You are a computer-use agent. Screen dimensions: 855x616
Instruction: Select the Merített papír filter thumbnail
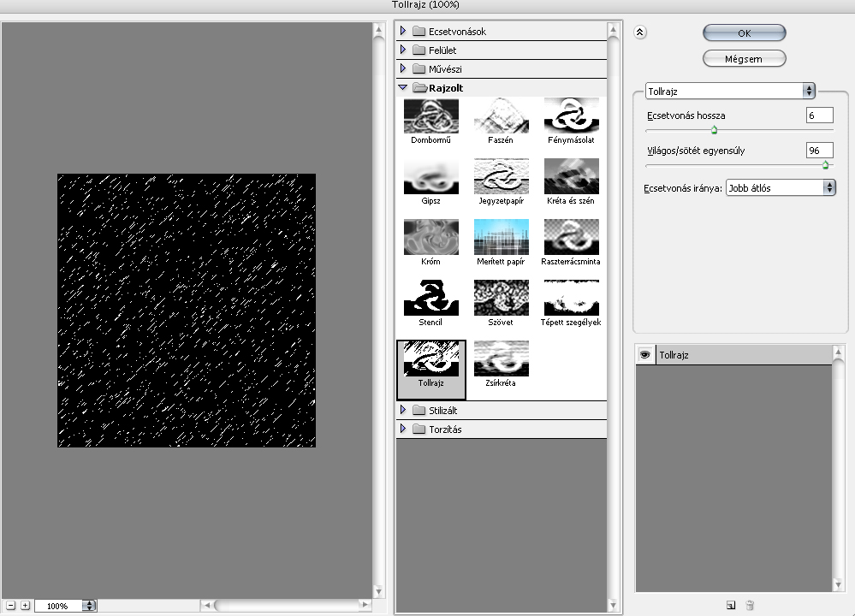(x=502, y=237)
